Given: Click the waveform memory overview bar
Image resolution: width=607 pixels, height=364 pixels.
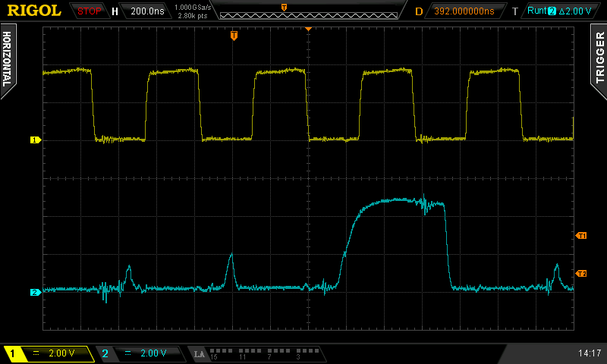Looking at the screenshot, I should coord(307,11).
